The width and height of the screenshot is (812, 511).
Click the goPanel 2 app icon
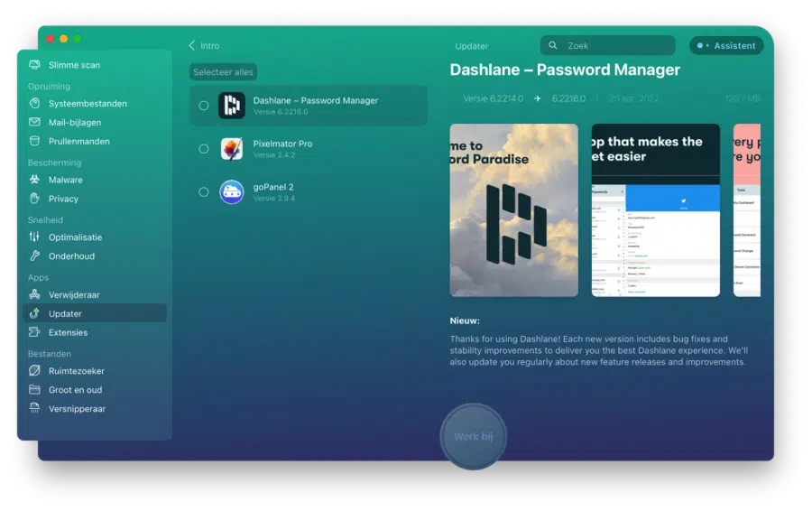tap(232, 191)
